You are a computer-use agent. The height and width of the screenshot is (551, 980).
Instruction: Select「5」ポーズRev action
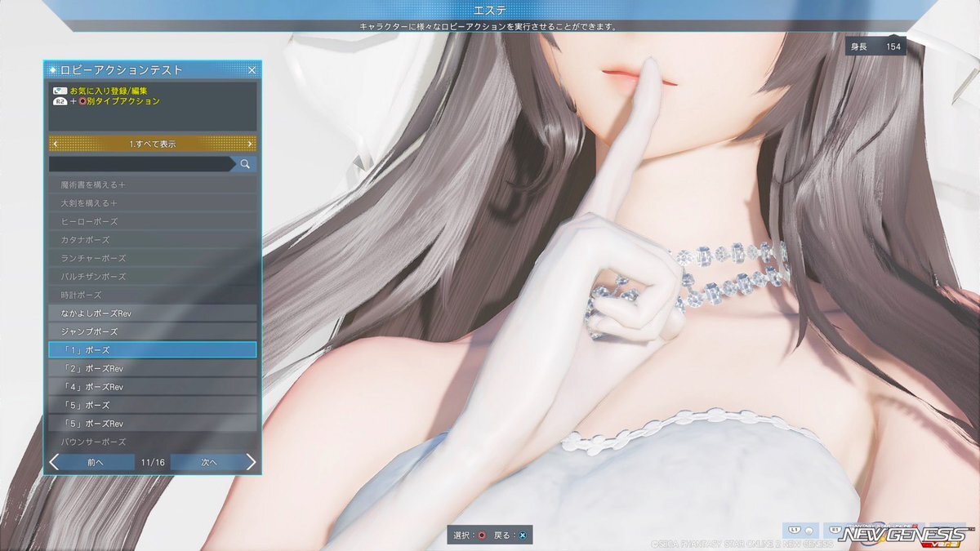tap(153, 424)
